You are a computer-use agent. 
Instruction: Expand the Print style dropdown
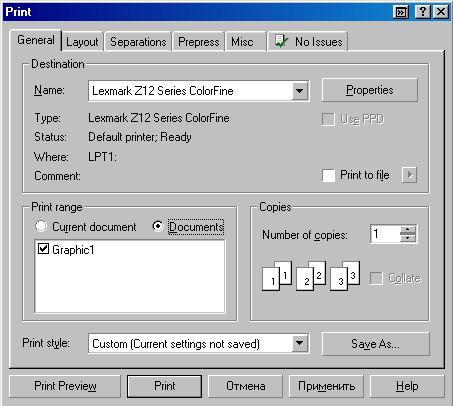point(300,343)
